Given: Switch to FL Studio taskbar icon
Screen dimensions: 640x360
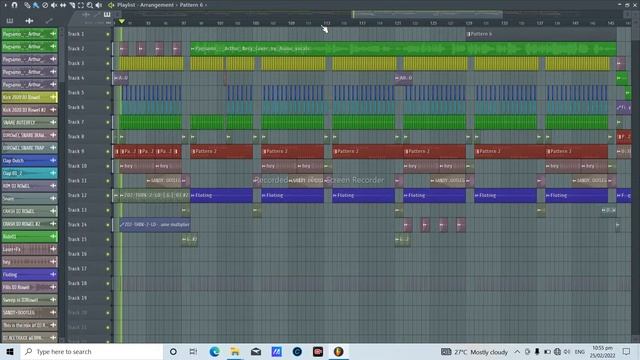Looking at the screenshot, I should (338, 352).
